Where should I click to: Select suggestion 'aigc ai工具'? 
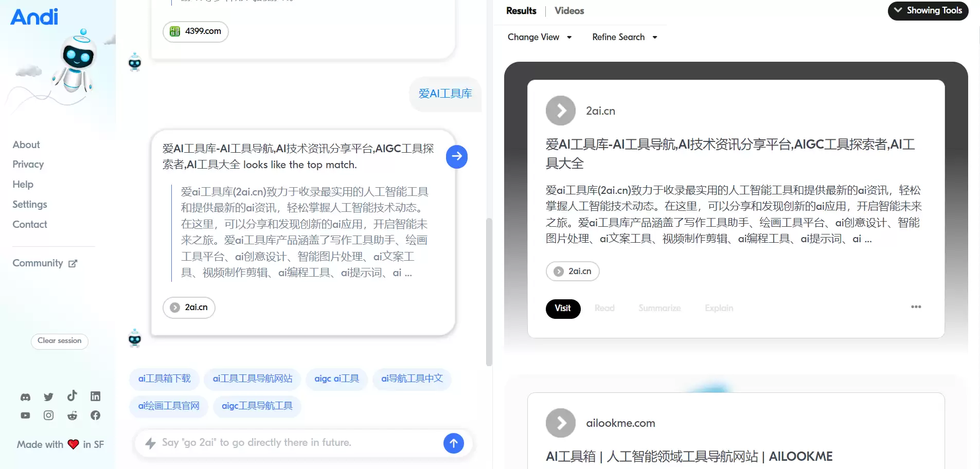337,379
